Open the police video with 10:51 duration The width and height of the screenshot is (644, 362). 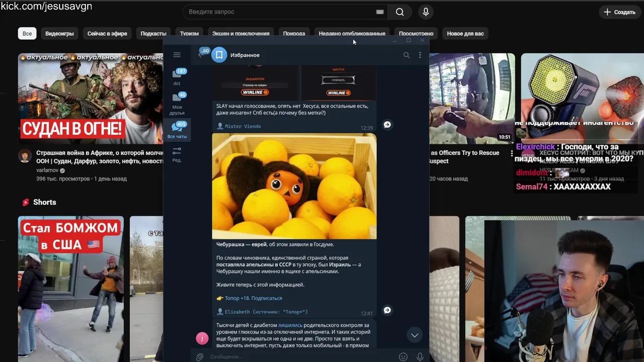(x=472, y=99)
